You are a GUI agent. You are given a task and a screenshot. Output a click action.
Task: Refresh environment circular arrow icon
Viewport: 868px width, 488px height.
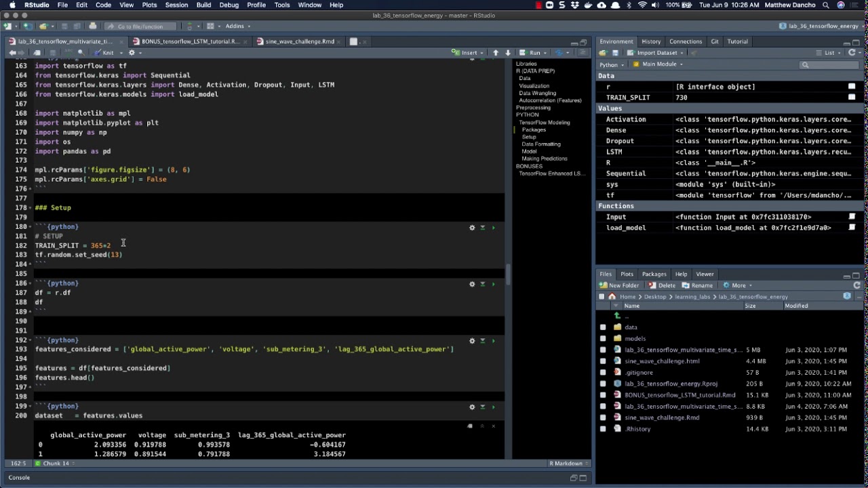tap(852, 53)
